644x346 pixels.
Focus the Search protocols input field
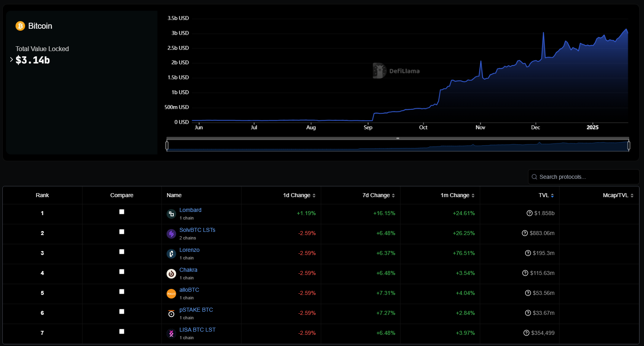[x=586, y=177]
